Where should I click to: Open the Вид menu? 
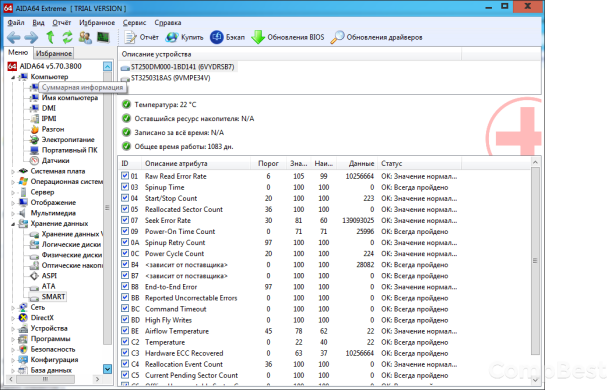point(38,23)
